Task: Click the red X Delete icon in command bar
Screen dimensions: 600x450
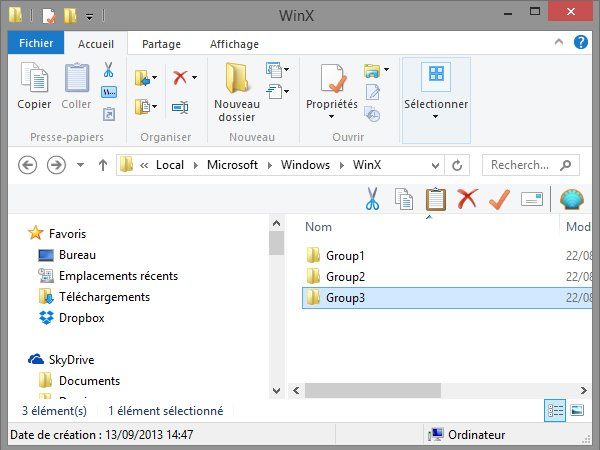Action: pyautogui.click(x=468, y=199)
